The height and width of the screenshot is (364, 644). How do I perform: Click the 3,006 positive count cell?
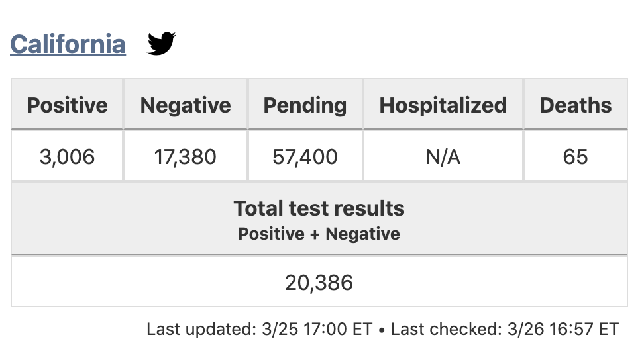click(x=68, y=156)
